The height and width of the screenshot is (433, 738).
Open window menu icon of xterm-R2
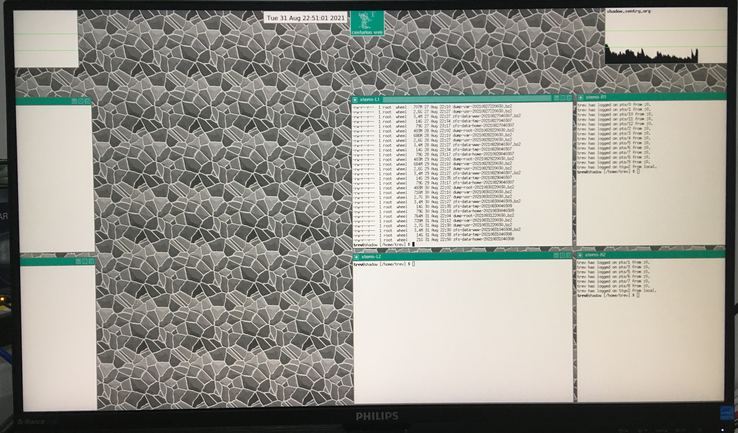[x=581, y=255]
